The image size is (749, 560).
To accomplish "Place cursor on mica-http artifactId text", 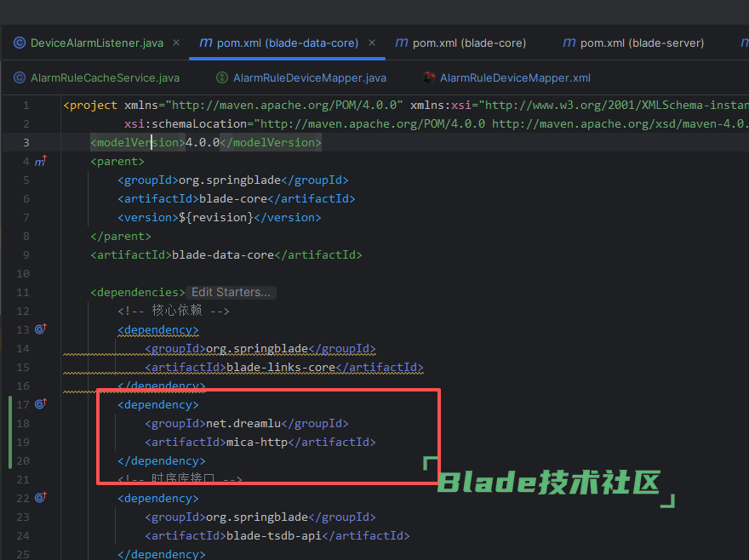I will [x=258, y=442].
